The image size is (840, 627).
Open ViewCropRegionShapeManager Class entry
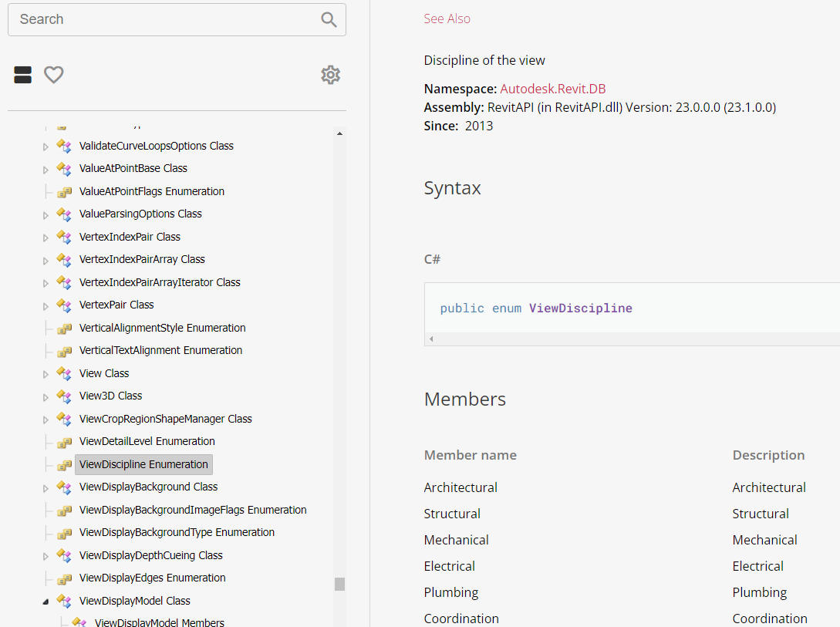click(x=165, y=419)
